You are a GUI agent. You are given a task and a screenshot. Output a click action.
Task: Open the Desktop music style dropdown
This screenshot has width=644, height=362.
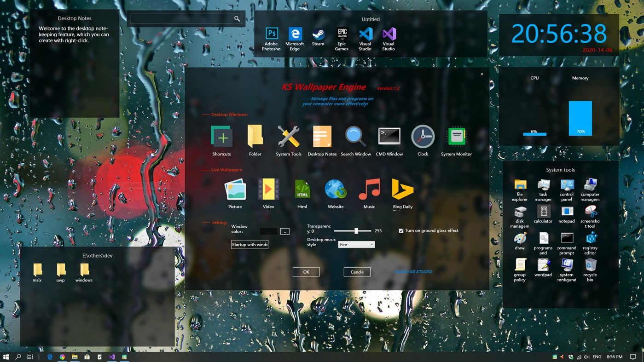coord(356,244)
